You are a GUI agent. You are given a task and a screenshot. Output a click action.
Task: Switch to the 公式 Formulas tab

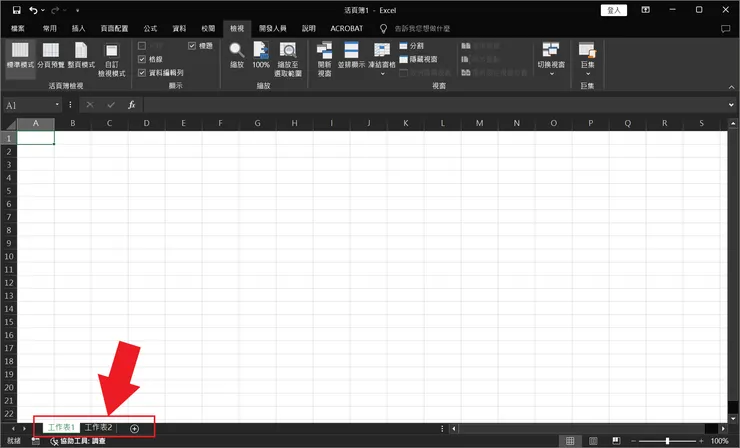150,29
